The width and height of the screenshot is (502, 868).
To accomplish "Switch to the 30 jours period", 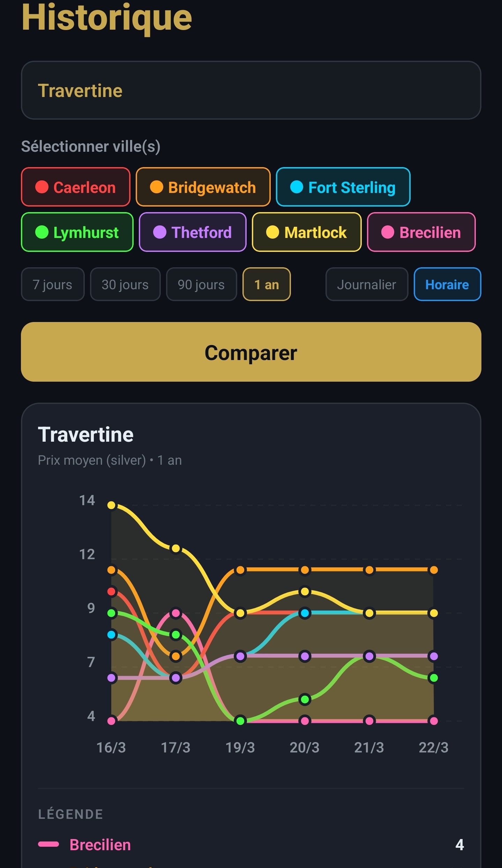I will pos(125,284).
